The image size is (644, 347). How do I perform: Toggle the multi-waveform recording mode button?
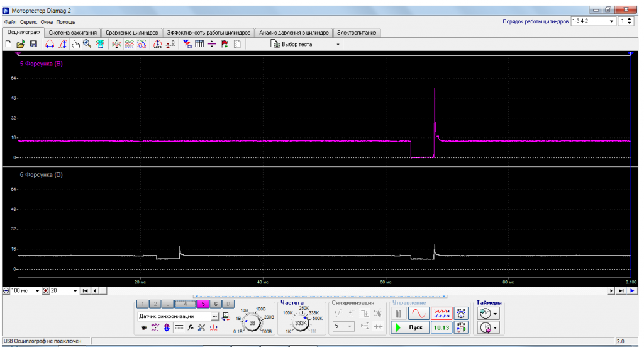[441, 314]
